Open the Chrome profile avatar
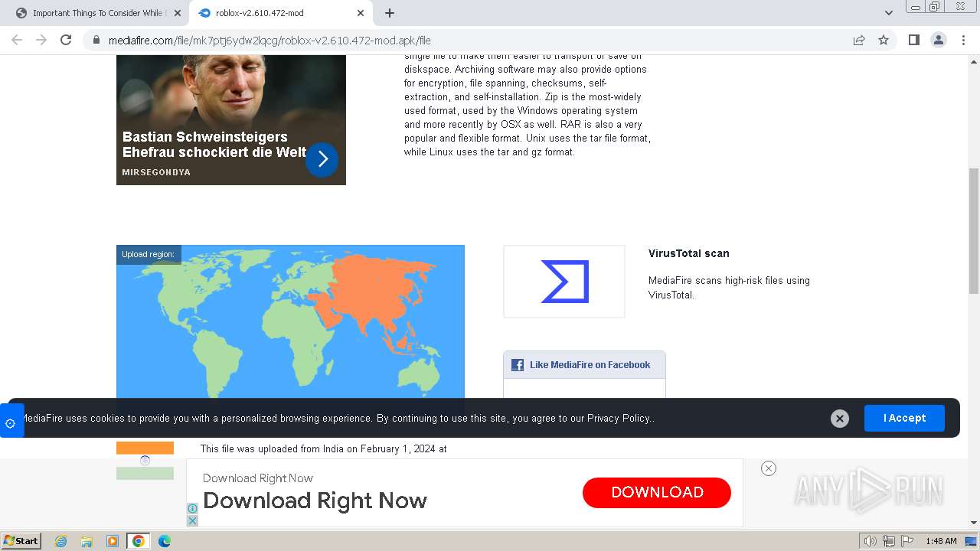Viewport: 980px width, 551px height. tap(939, 40)
